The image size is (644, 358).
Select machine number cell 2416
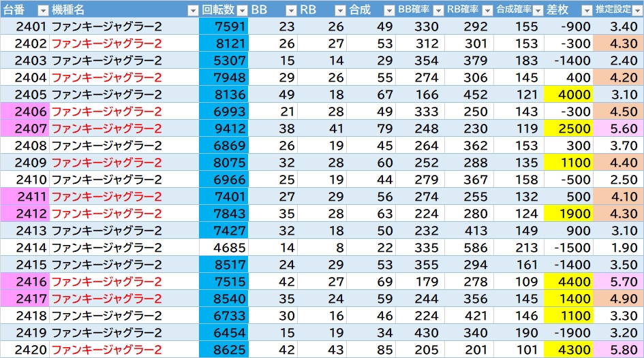(25, 281)
